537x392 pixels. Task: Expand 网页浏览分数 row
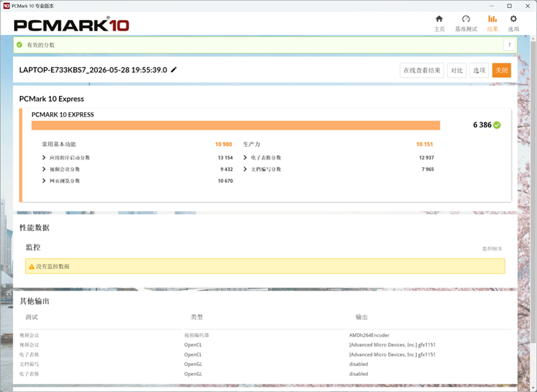(x=44, y=181)
